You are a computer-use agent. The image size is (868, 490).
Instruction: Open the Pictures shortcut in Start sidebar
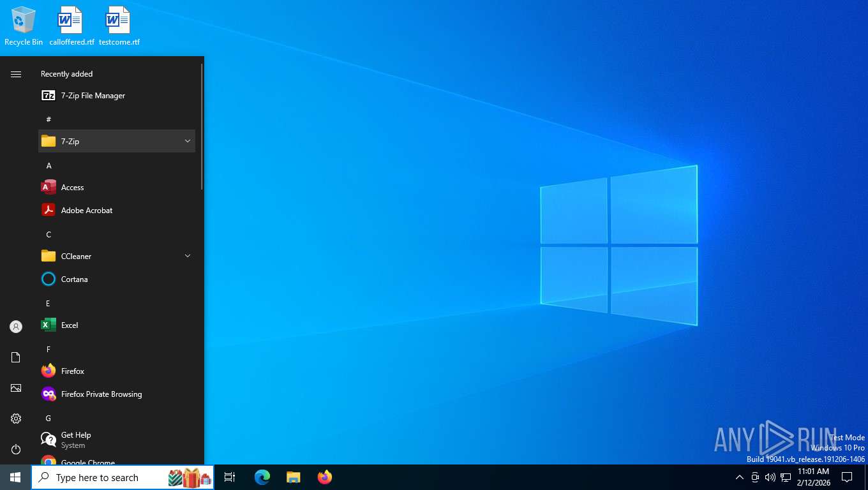[16, 388]
